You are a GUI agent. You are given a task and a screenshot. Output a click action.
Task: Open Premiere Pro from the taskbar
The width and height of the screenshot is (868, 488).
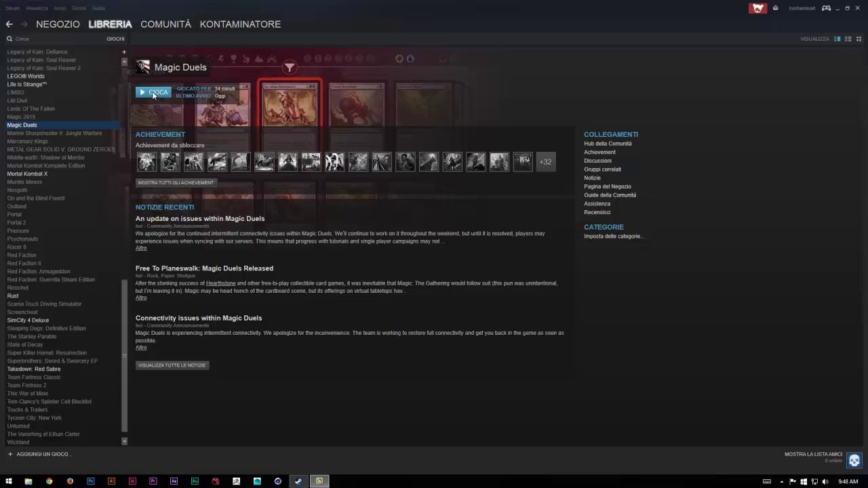click(153, 481)
